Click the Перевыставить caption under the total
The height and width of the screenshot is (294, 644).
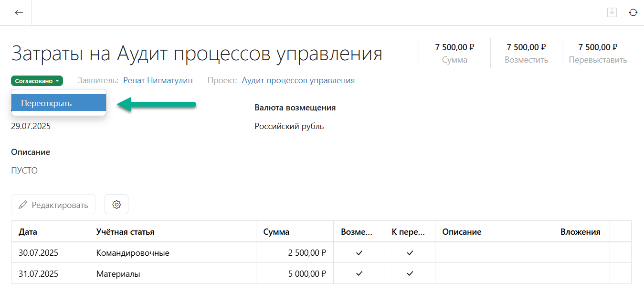click(598, 60)
